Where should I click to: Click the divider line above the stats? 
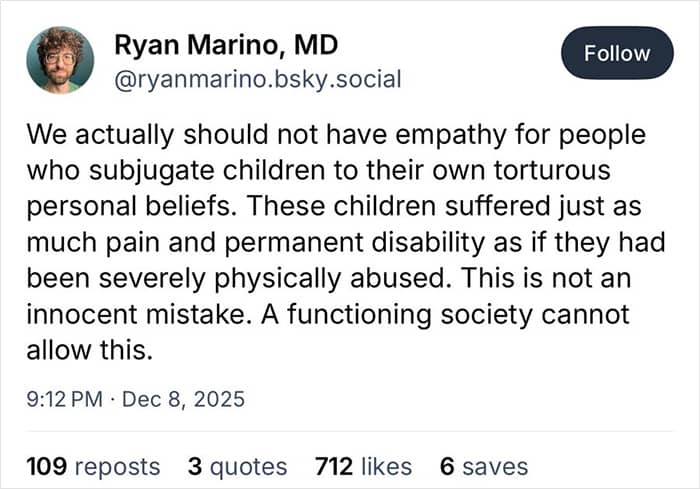[x=350, y=432]
